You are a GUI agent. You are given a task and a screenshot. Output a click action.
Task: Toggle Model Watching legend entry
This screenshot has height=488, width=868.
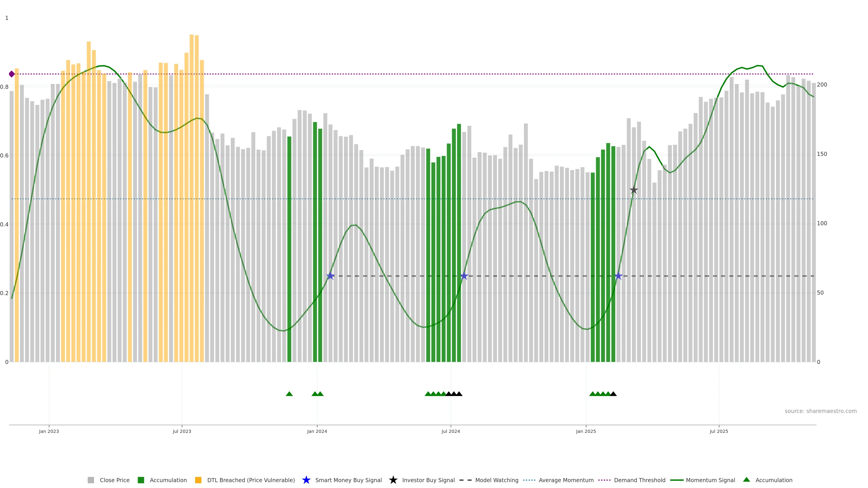click(x=496, y=480)
